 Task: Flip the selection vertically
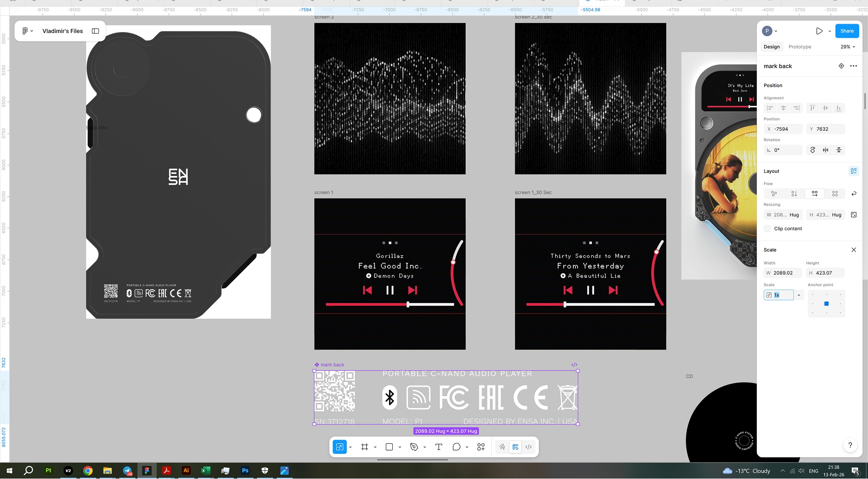tap(838, 150)
